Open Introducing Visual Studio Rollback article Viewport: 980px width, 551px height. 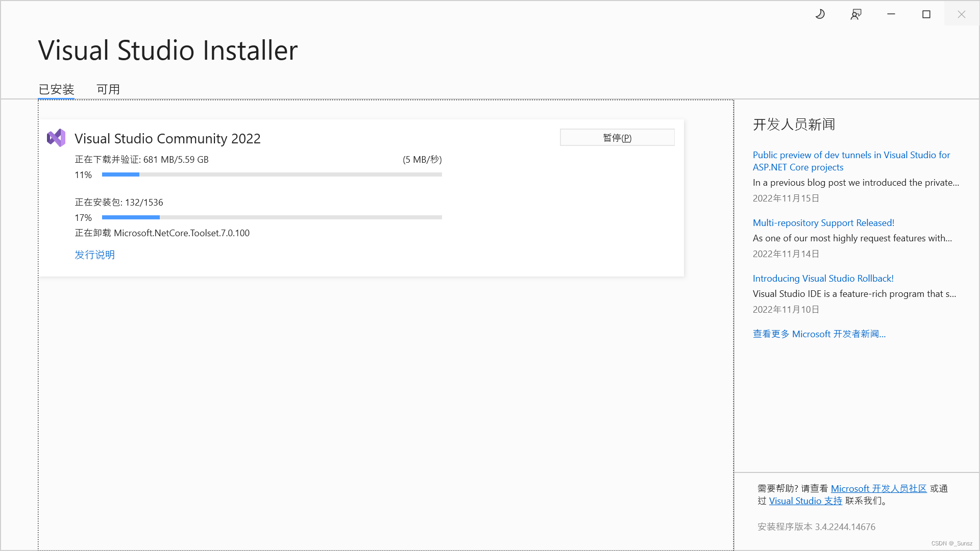(823, 279)
